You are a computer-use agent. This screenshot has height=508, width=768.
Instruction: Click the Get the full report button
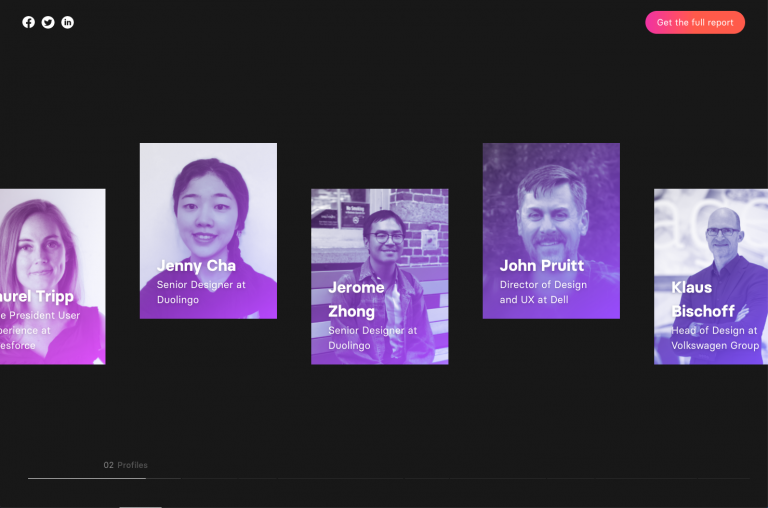695,23
